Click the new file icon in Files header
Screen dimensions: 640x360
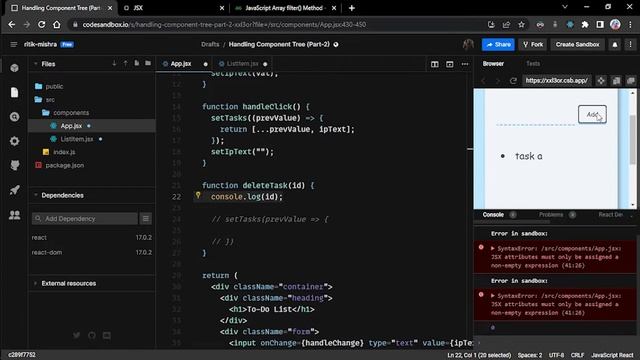click(x=136, y=63)
